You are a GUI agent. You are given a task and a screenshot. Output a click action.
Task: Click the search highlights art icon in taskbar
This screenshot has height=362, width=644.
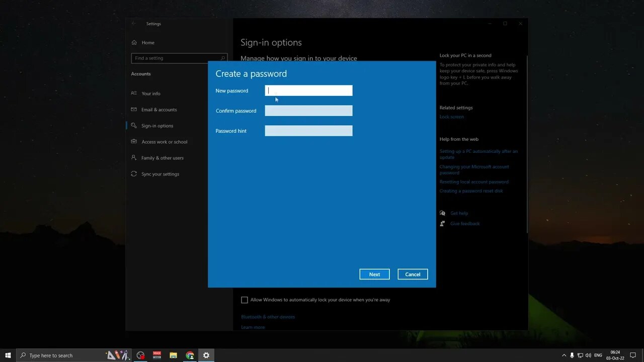tap(118, 355)
